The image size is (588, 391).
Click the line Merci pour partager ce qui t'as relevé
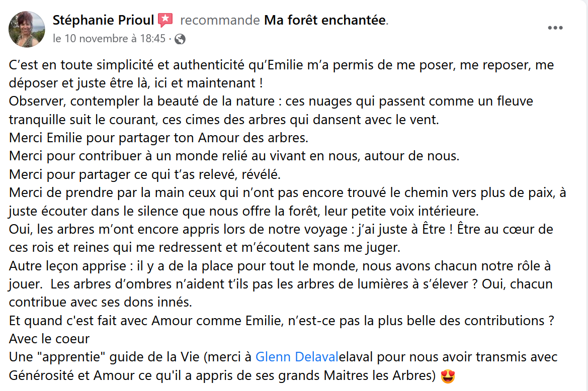click(145, 174)
